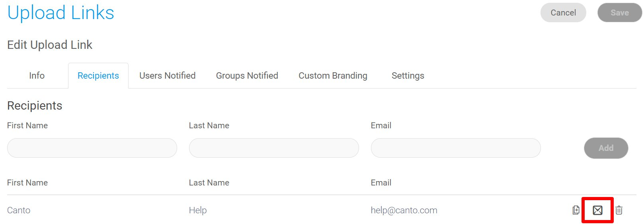Click the resend email envelope icon
Viewport: 644px width, 224px height.
(x=597, y=210)
